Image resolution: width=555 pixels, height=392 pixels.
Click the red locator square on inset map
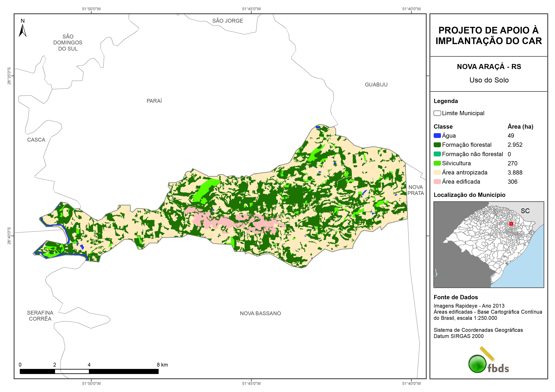[x=511, y=224]
